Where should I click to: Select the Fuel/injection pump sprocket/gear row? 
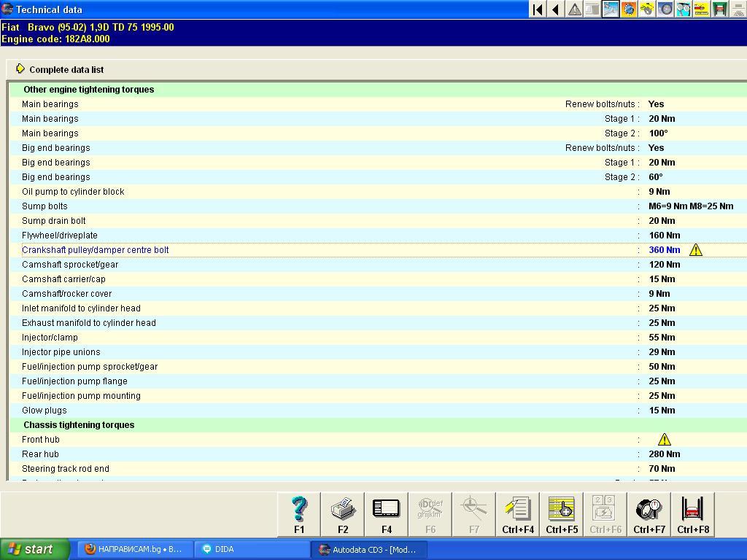tap(379, 367)
